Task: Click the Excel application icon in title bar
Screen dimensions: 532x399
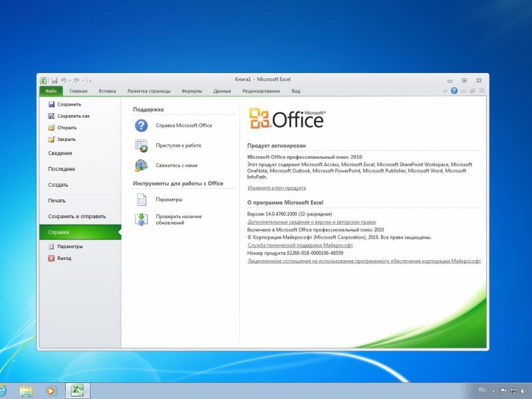Action: [x=43, y=80]
